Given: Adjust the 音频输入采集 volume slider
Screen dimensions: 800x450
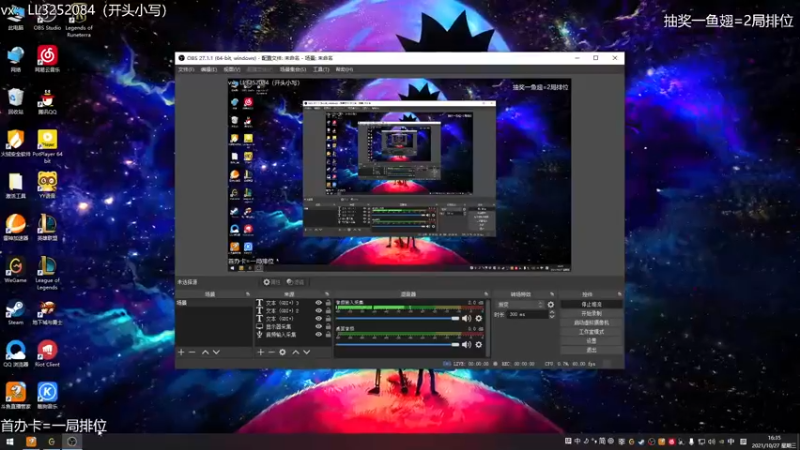Looking at the screenshot, I should click(x=398, y=318).
